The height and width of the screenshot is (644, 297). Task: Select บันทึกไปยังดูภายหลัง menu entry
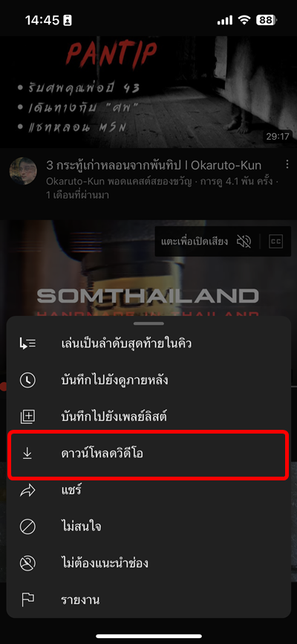coord(148,380)
